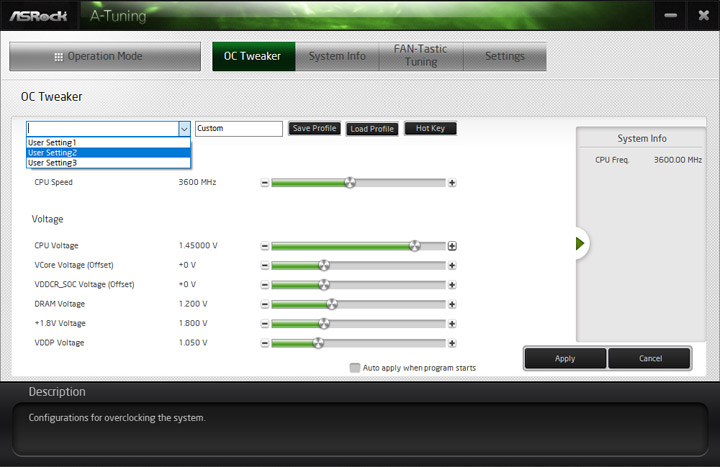This screenshot has width=720, height=467.
Task: Click the profile combo box text field
Action: click(x=102, y=129)
